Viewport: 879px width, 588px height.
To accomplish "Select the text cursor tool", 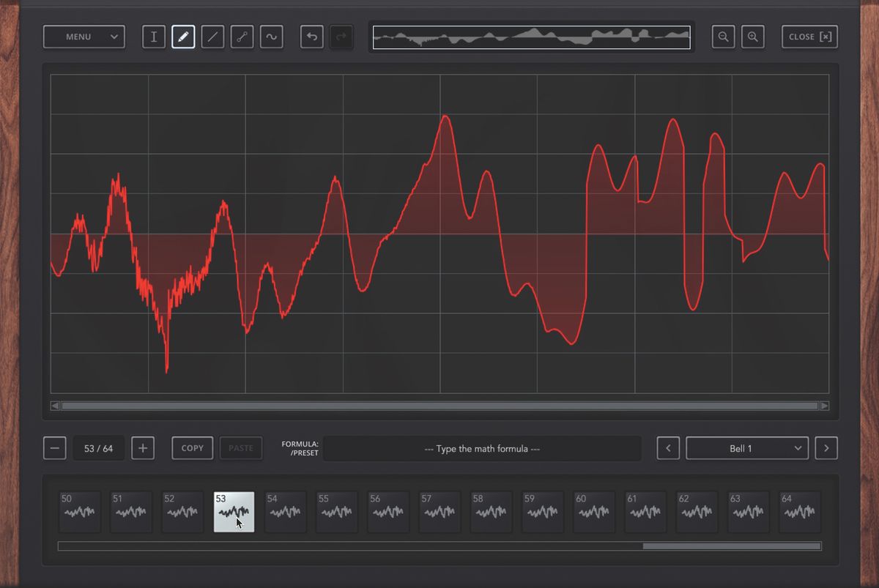I will [x=153, y=37].
